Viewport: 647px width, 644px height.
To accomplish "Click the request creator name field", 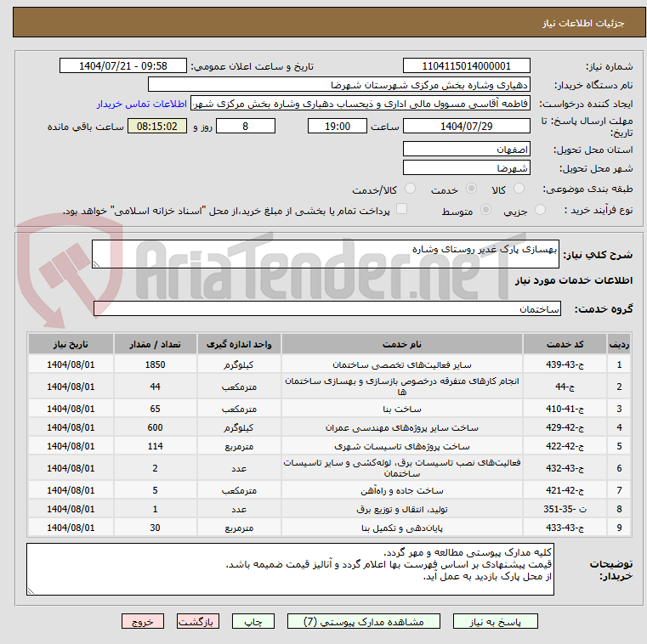I will tap(360, 104).
